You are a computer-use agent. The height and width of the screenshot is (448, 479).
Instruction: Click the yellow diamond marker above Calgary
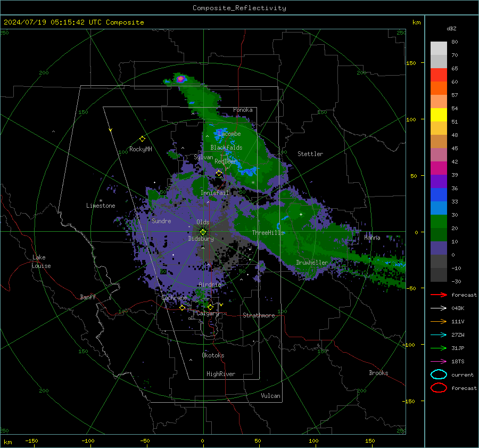coord(210,307)
